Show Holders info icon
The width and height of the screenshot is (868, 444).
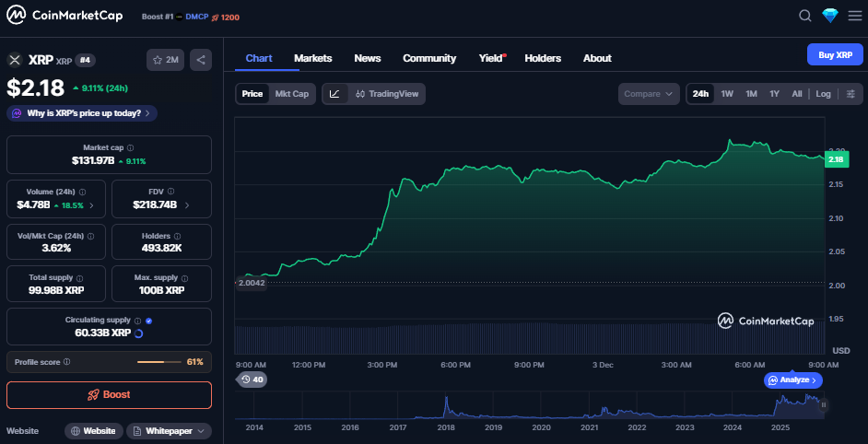(x=176, y=236)
